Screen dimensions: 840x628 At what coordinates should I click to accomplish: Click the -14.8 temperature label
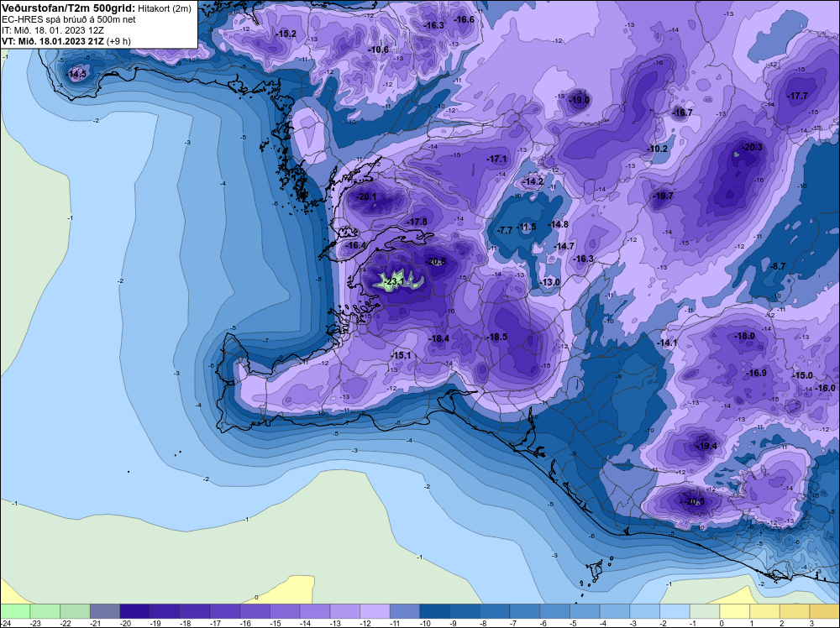(x=559, y=224)
